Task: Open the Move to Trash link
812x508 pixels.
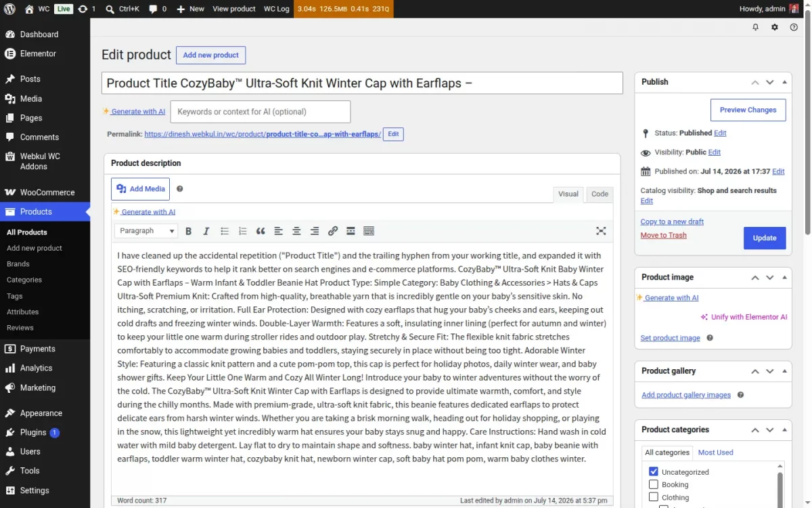Action: (663, 235)
